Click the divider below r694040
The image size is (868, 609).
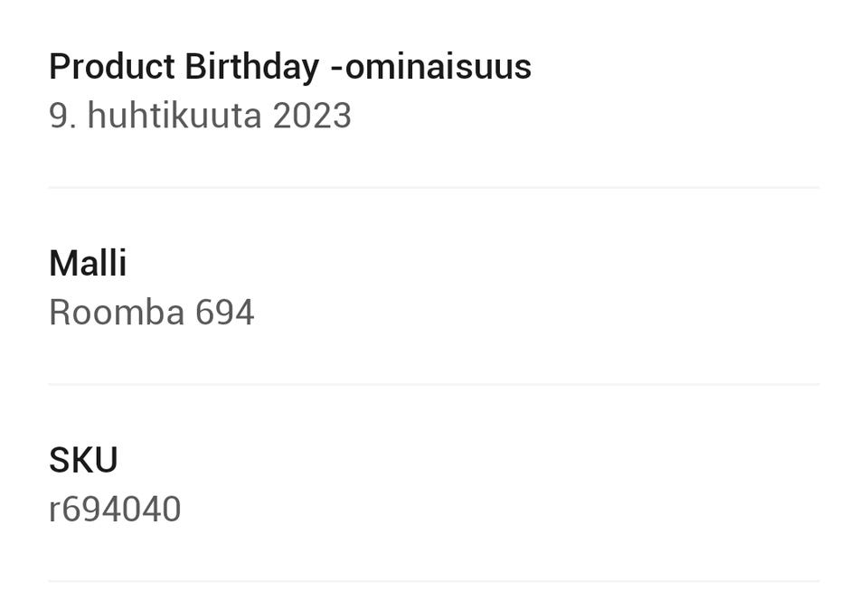(x=434, y=581)
